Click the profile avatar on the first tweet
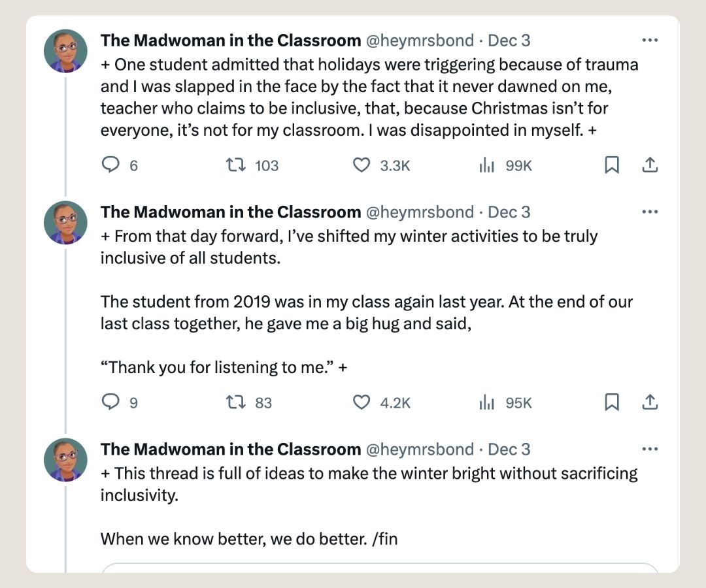 [65, 51]
